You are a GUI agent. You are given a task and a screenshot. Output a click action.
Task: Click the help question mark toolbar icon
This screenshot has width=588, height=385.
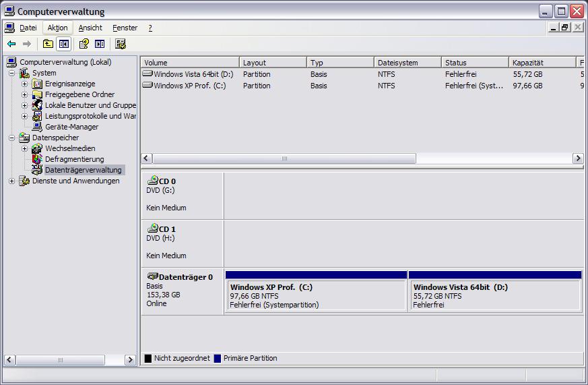(84, 44)
